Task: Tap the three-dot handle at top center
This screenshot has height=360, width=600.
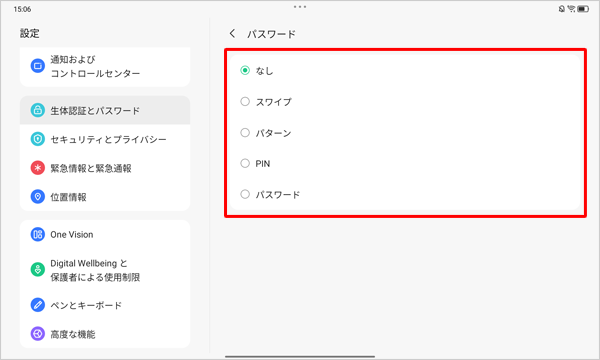Action: tap(300, 7)
